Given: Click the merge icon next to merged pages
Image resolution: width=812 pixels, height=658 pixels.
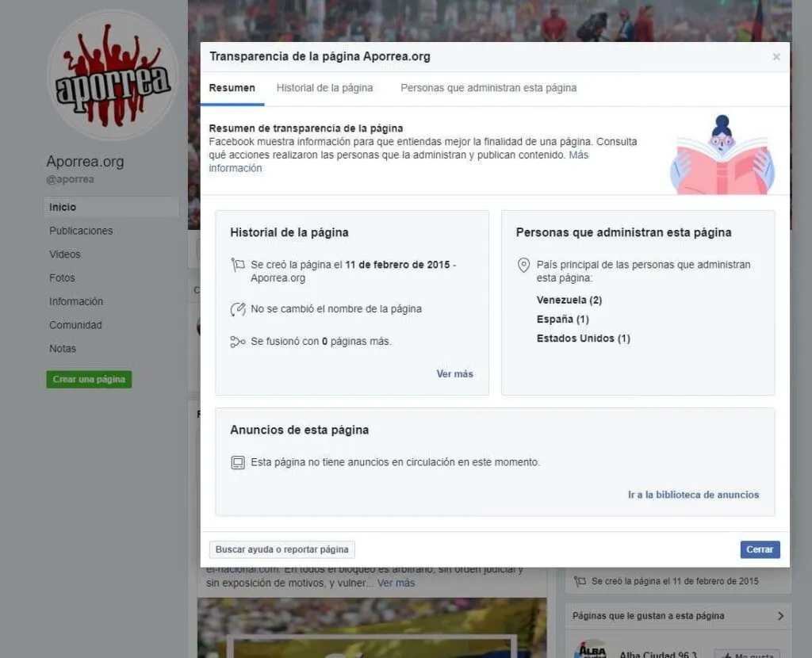Looking at the screenshot, I should click(x=238, y=342).
